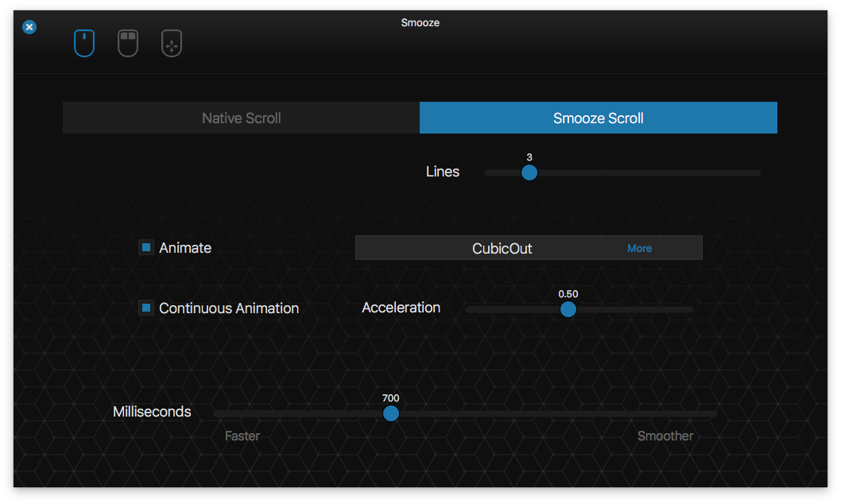The width and height of the screenshot is (841, 504).
Task: Open the grab-and-drag mouse icon
Action: [x=172, y=43]
